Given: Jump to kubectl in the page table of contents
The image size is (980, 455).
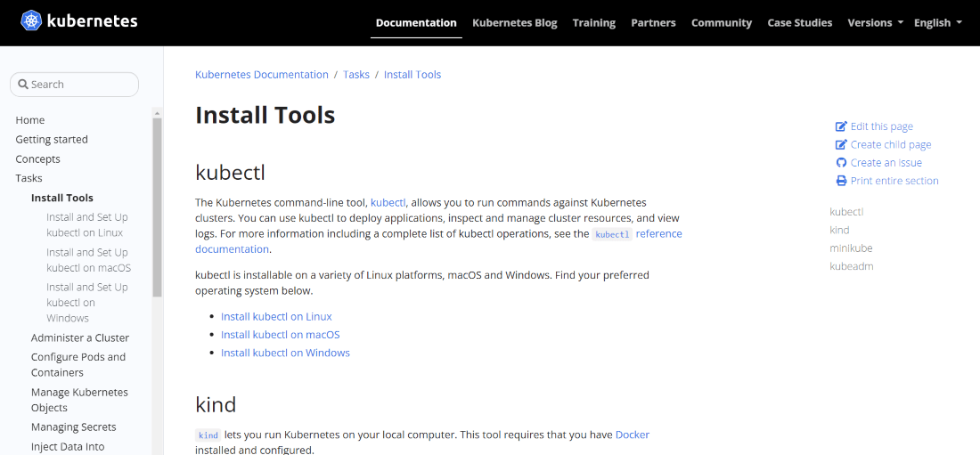Looking at the screenshot, I should pyautogui.click(x=846, y=212).
